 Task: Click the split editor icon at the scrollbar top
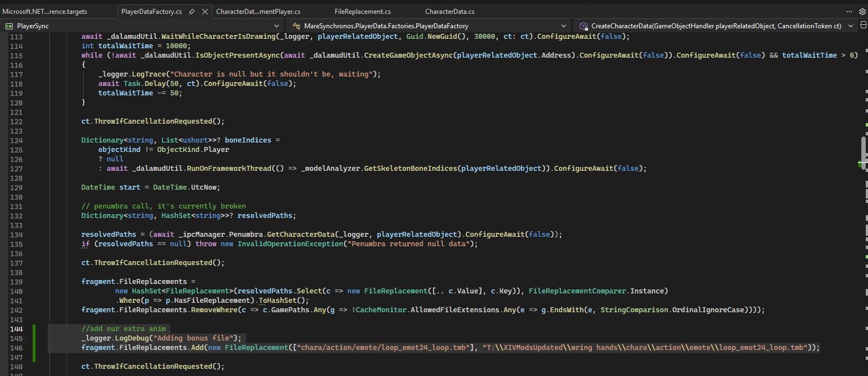coord(864,26)
